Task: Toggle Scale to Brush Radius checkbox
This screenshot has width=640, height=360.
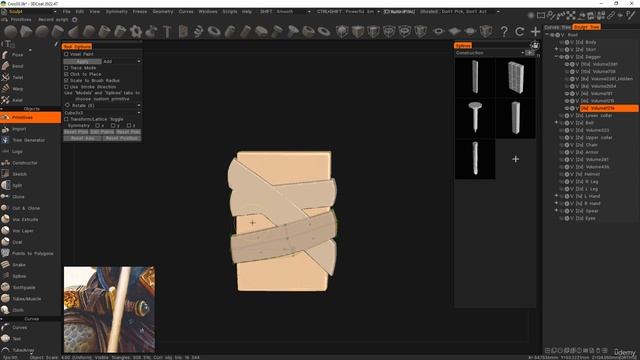Action: (x=66, y=80)
